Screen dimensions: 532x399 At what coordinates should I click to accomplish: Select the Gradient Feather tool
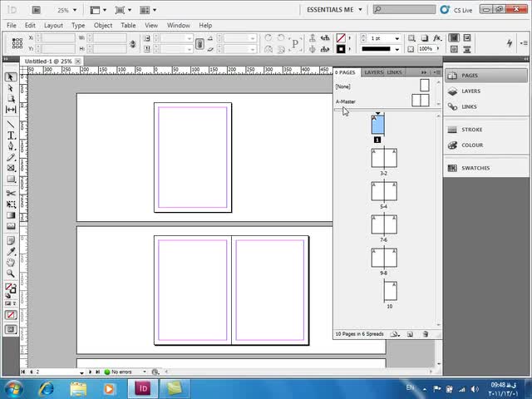tap(11, 226)
